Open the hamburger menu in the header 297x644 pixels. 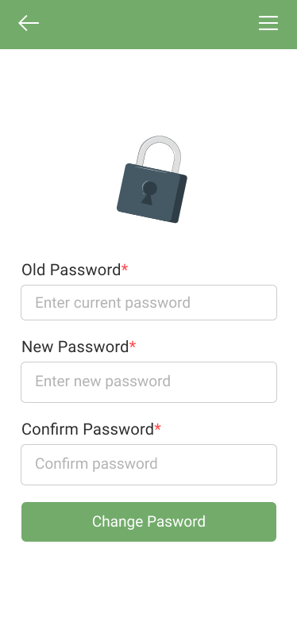pyautogui.click(x=268, y=23)
